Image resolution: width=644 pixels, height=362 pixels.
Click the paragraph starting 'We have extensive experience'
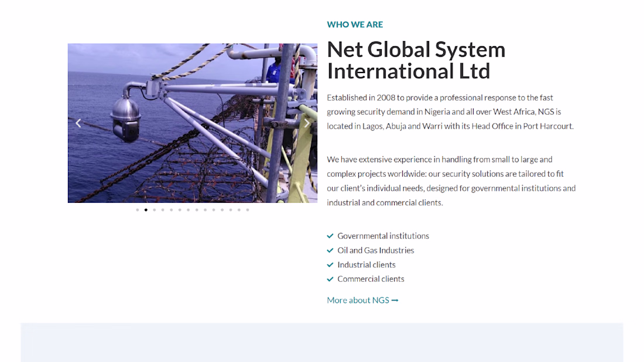[x=451, y=181]
